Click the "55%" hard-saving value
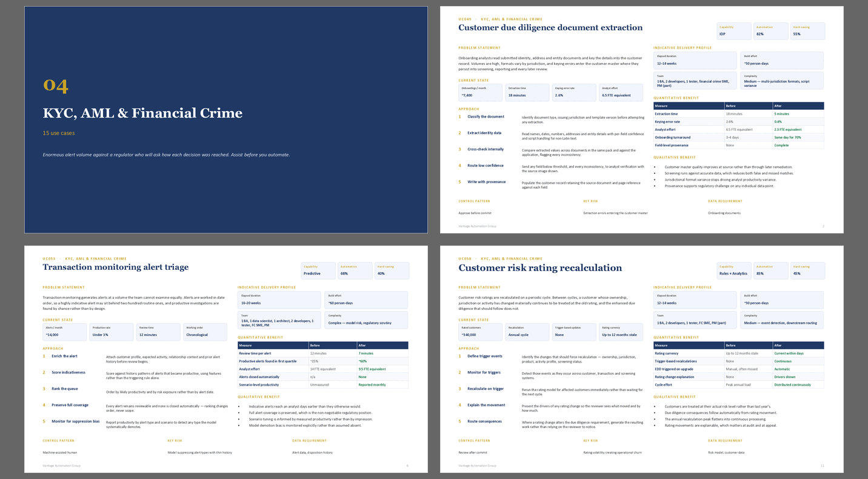This screenshot has width=868, height=479. coord(797,34)
